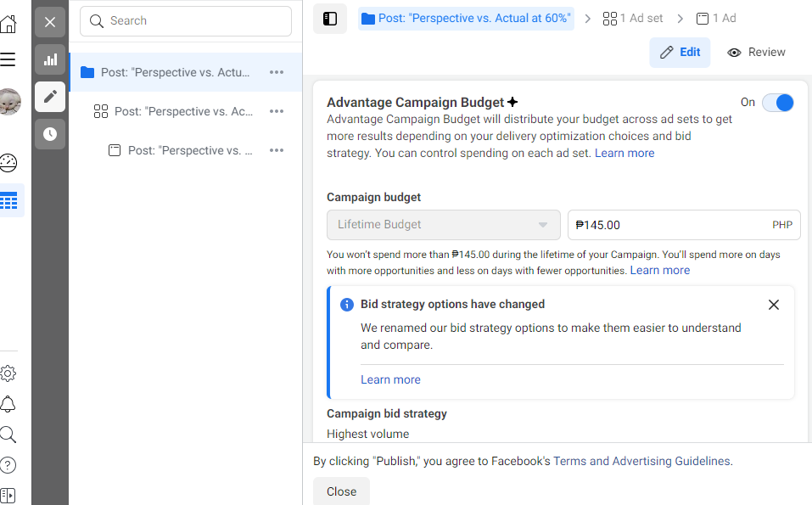Click the campaign budget amount field
Screen dimensions: 812x505
coord(670,225)
